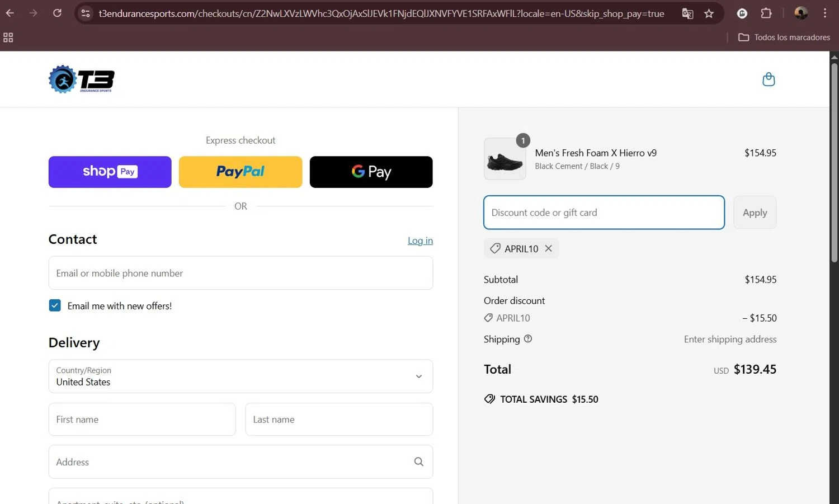
Task: Open the shopping bag cart icon
Action: 769,79
